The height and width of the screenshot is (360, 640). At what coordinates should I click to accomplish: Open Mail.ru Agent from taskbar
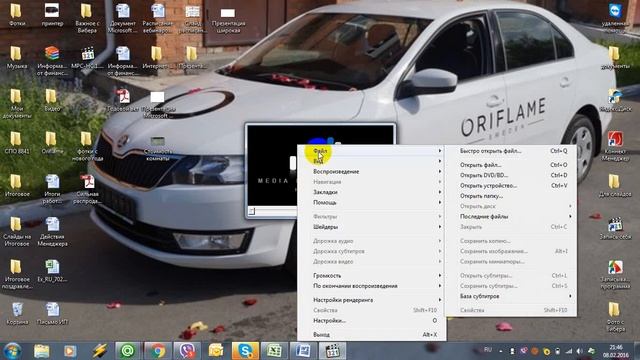pyautogui.click(x=128, y=351)
